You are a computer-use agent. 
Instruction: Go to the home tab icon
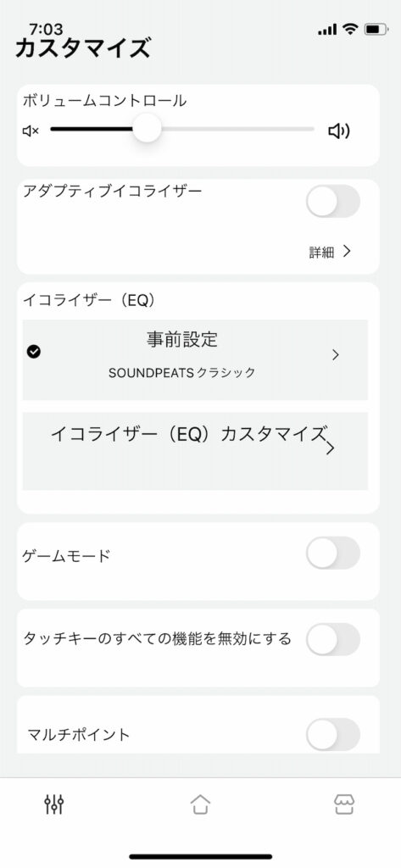(200, 804)
